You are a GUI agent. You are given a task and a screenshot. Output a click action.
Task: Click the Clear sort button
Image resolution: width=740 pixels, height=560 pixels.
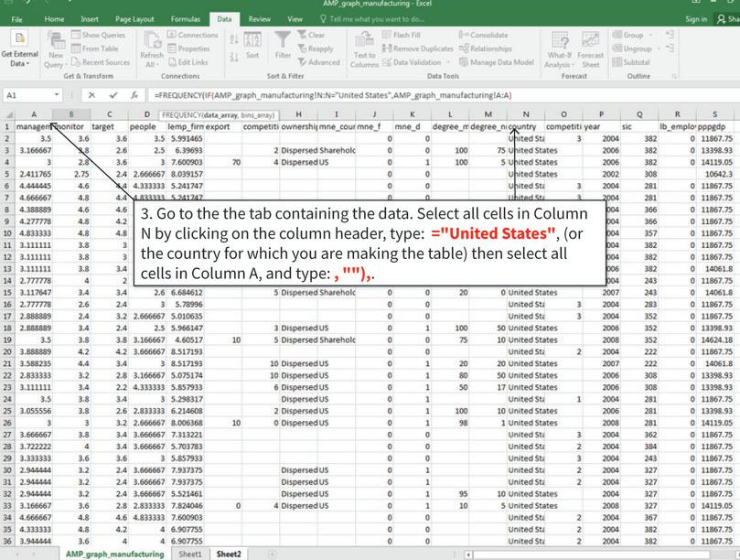317,34
